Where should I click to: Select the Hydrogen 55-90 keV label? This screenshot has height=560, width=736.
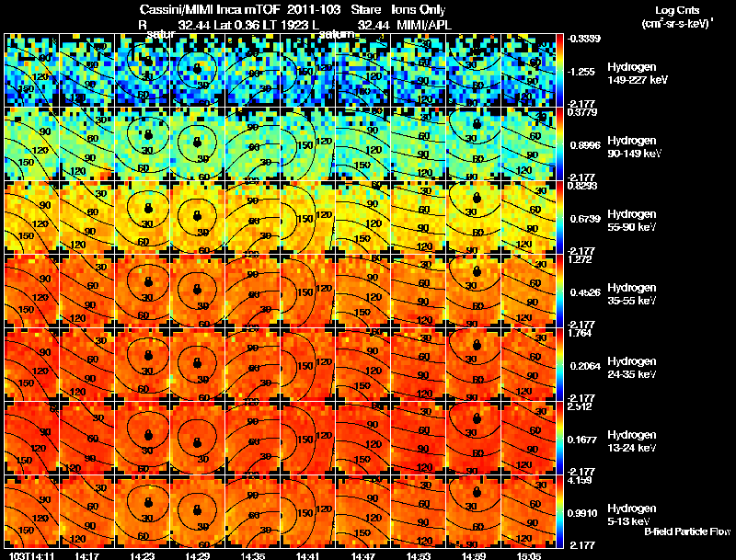(631, 221)
